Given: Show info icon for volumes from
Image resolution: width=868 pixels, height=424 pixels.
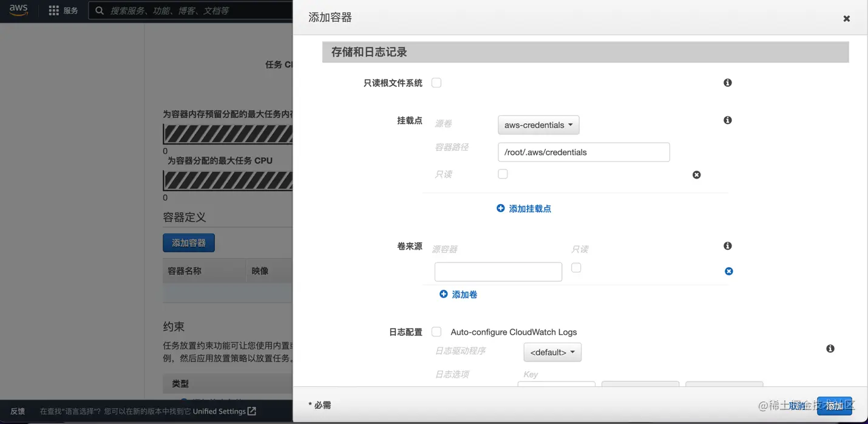Looking at the screenshot, I should 728,246.
